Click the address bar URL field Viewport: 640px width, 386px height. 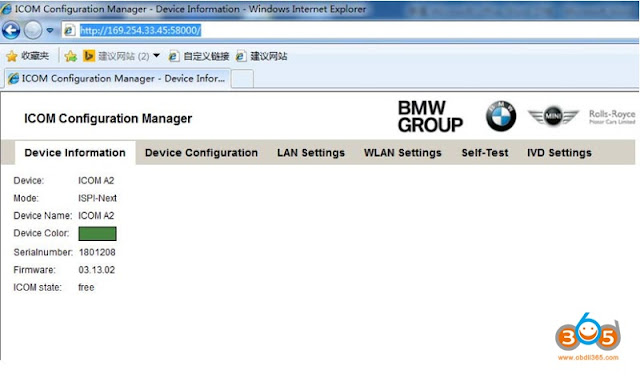coord(350,30)
